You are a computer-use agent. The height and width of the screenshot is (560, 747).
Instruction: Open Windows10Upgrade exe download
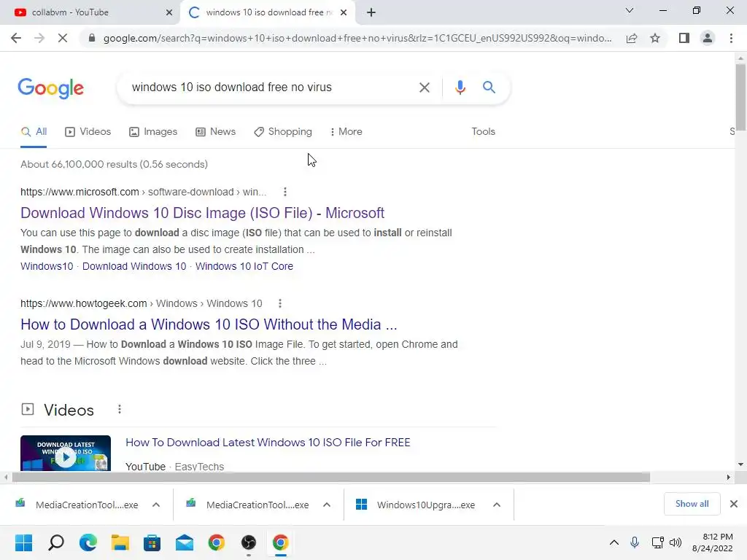[x=415, y=505]
